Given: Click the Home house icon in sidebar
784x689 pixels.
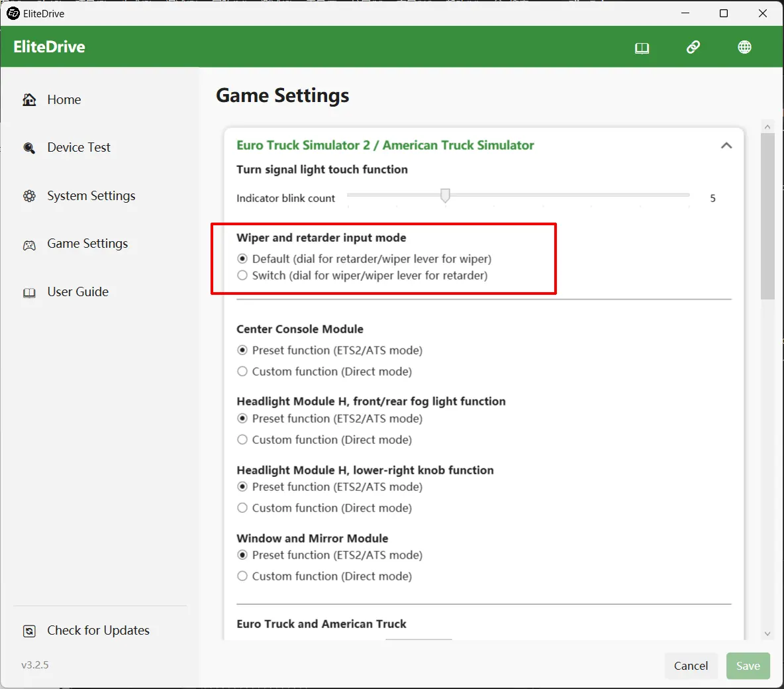Looking at the screenshot, I should 30,99.
